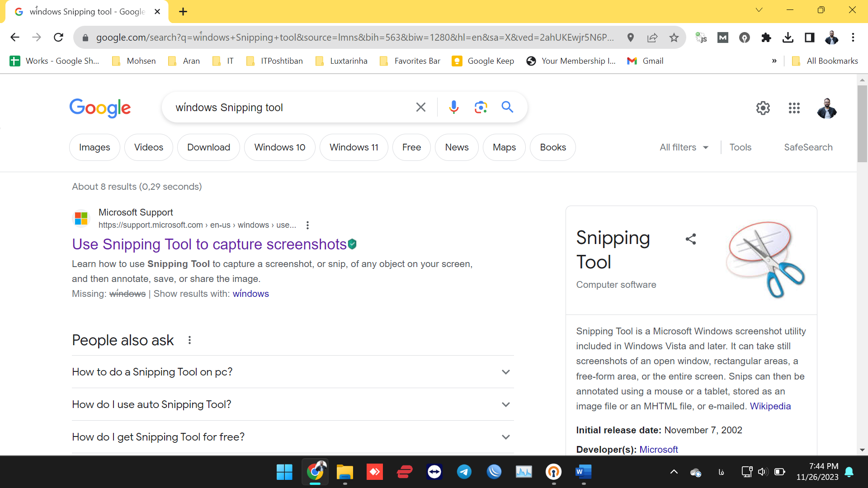Select the News filter chip

tap(457, 147)
